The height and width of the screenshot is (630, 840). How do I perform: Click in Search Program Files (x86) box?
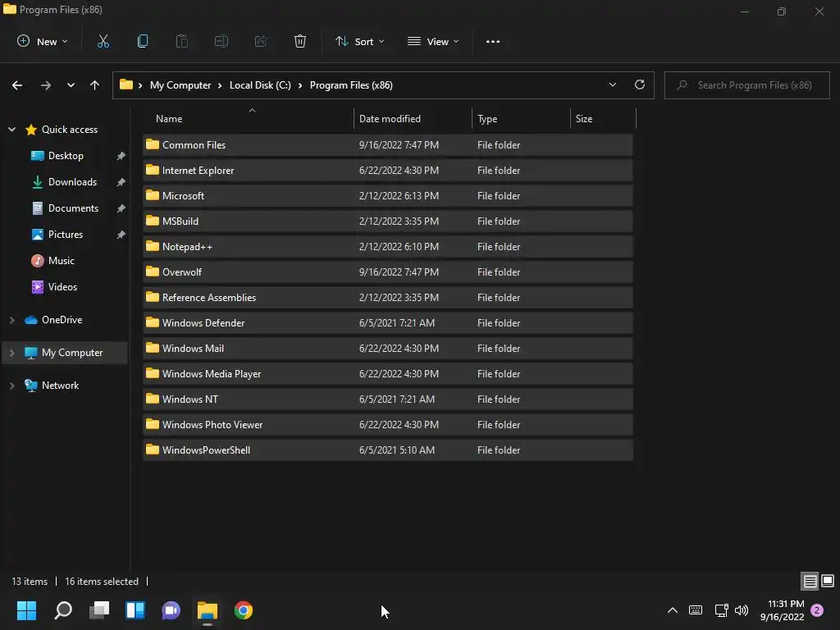tap(746, 85)
